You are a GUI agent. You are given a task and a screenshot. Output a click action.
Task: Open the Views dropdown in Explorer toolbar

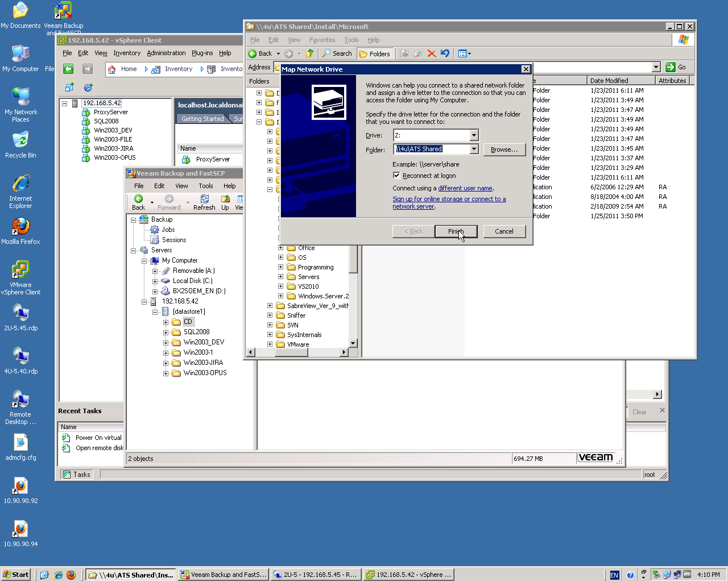pyautogui.click(x=465, y=53)
